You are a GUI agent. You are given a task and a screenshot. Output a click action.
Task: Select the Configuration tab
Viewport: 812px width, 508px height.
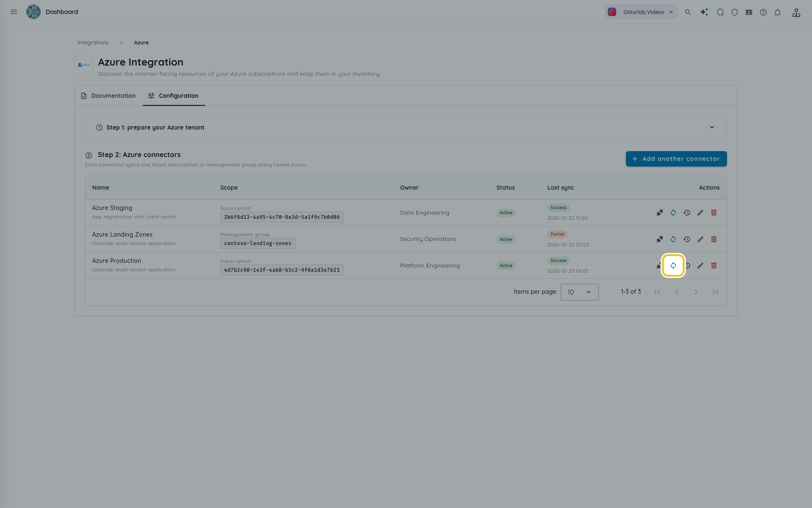(x=173, y=96)
